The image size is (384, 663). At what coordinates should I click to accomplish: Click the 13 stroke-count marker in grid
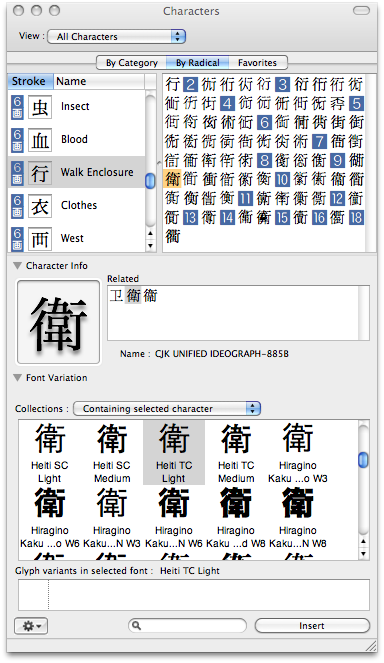pyautogui.click(x=190, y=218)
